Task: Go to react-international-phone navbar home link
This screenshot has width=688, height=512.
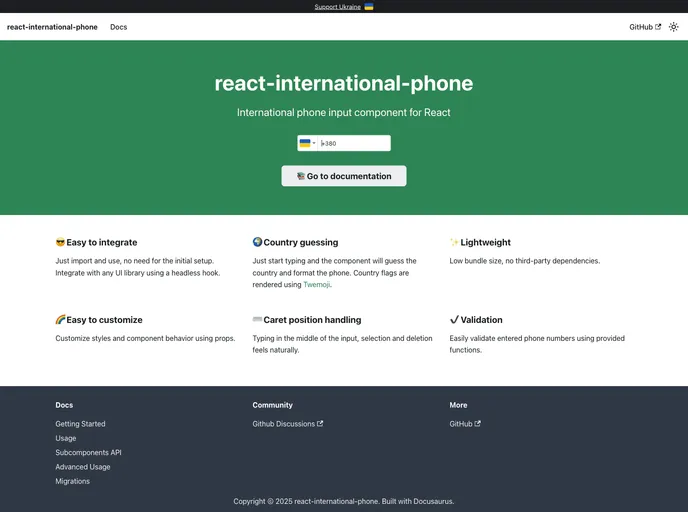Action: [x=52, y=27]
